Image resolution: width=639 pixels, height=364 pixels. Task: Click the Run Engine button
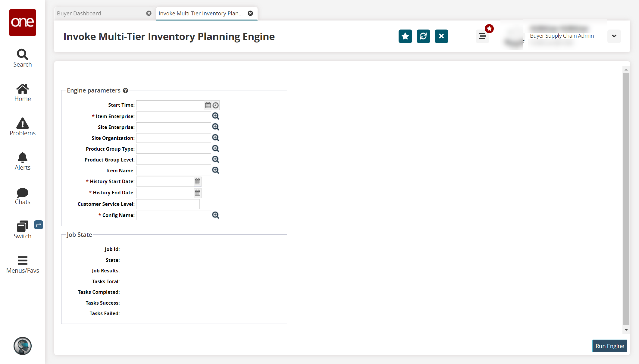(x=609, y=346)
